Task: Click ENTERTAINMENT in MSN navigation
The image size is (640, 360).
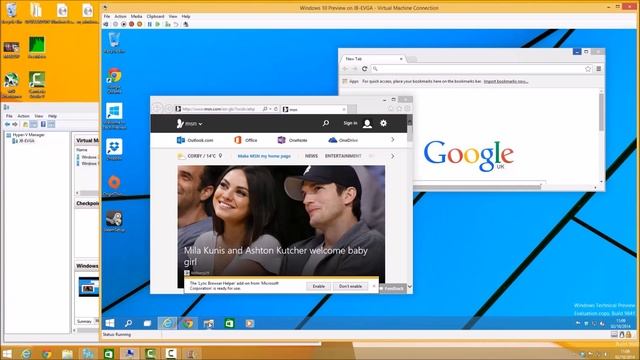Action: [343, 156]
